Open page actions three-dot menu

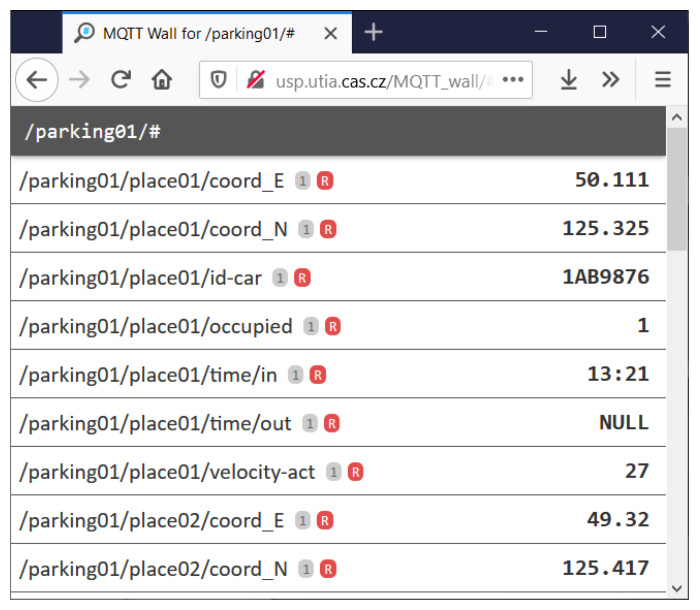point(513,80)
